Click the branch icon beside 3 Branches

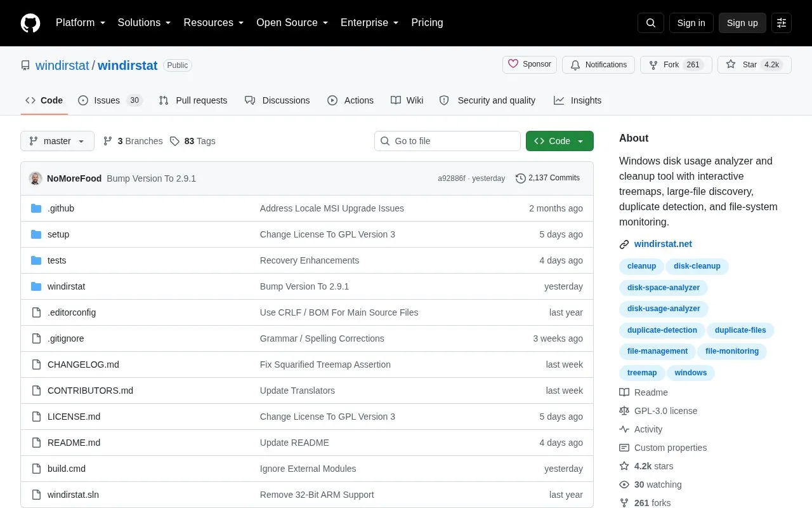pyautogui.click(x=108, y=141)
